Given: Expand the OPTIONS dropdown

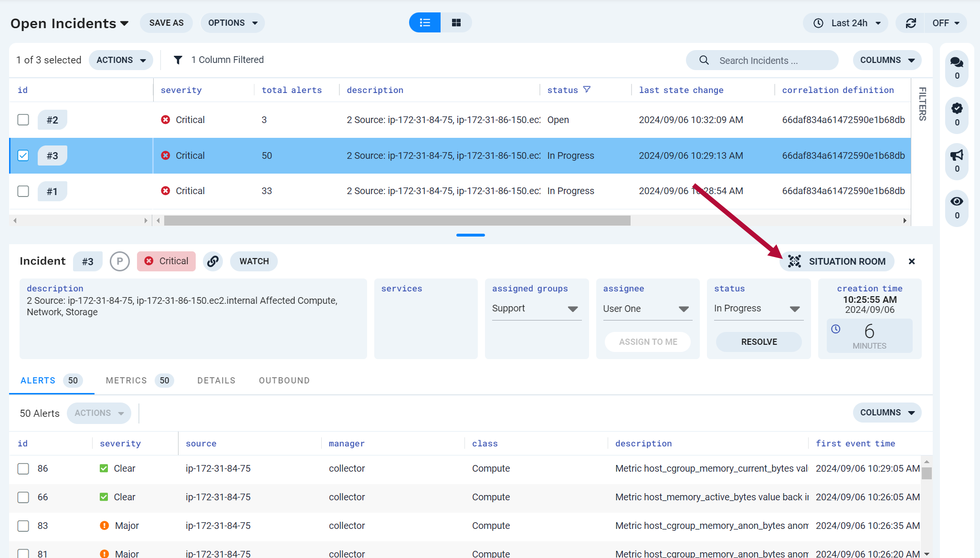Looking at the screenshot, I should tap(232, 23).
